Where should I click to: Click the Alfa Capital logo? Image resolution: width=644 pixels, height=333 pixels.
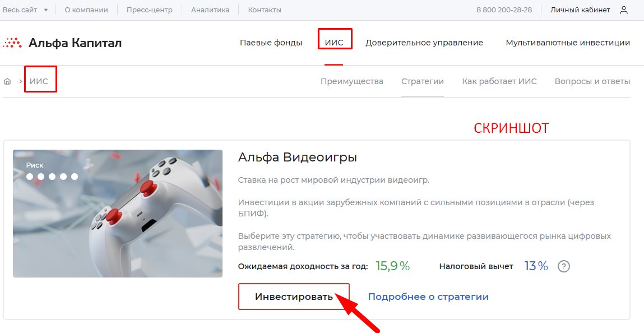[x=62, y=43]
